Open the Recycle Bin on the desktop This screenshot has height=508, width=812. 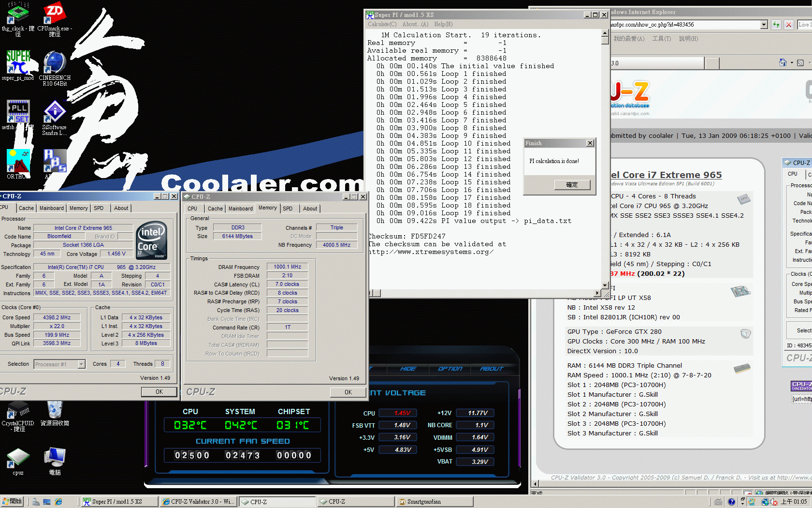[55, 410]
